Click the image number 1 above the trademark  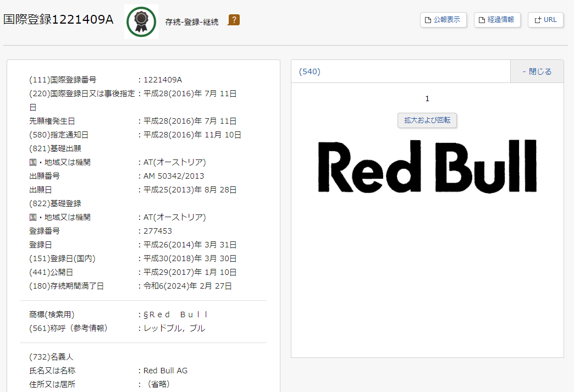tap(427, 98)
